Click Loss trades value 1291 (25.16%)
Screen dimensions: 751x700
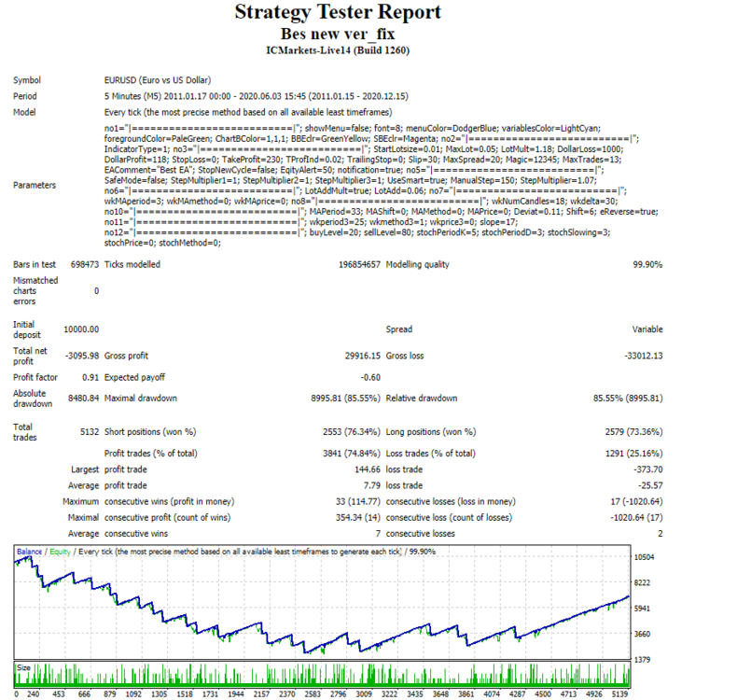click(x=634, y=454)
